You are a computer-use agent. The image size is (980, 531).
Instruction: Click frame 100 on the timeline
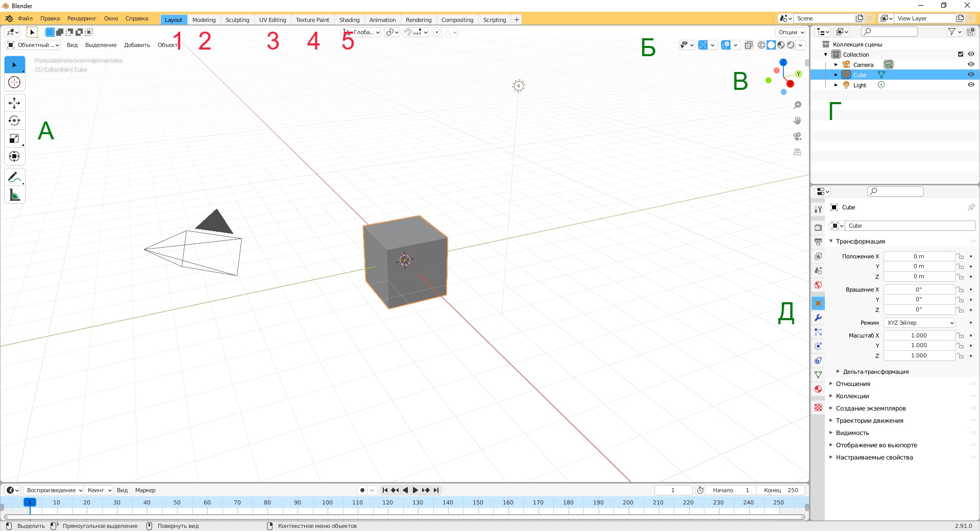pyautogui.click(x=327, y=502)
